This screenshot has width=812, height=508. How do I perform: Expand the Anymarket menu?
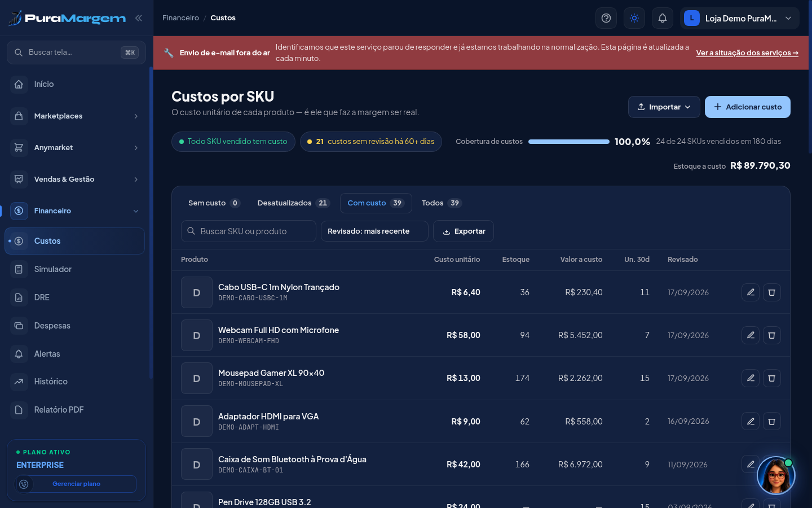(x=76, y=147)
